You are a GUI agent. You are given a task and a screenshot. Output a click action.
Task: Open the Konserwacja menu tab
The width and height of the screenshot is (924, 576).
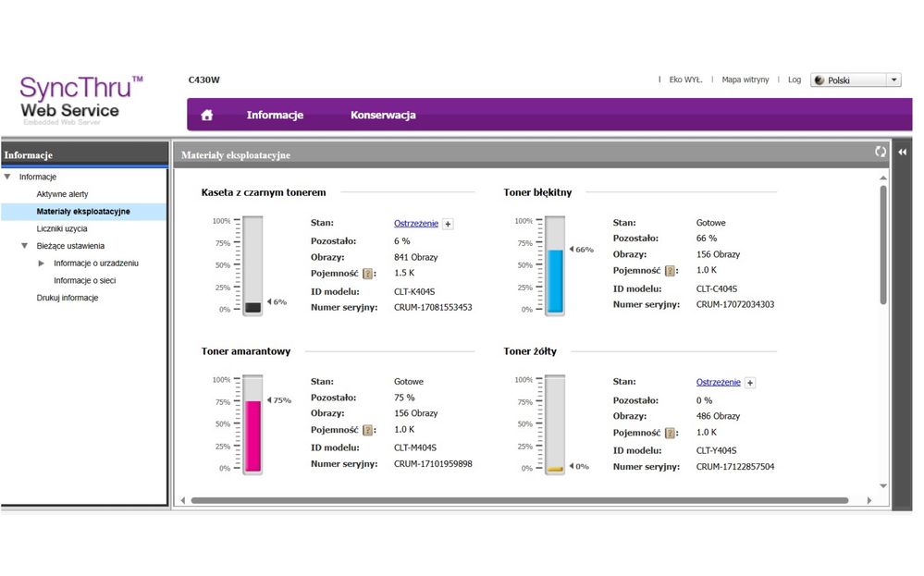(x=383, y=115)
